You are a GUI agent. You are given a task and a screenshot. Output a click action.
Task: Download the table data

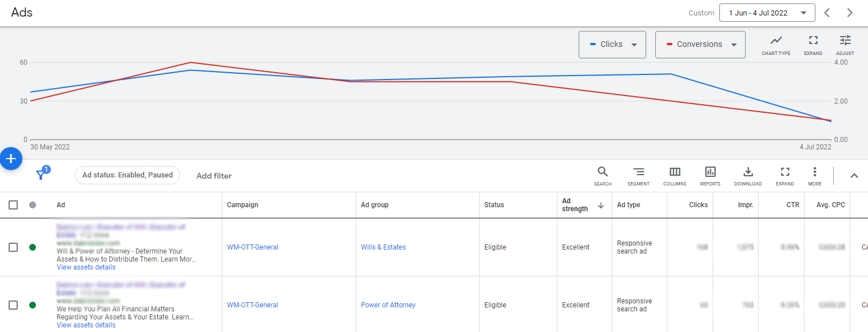click(747, 172)
